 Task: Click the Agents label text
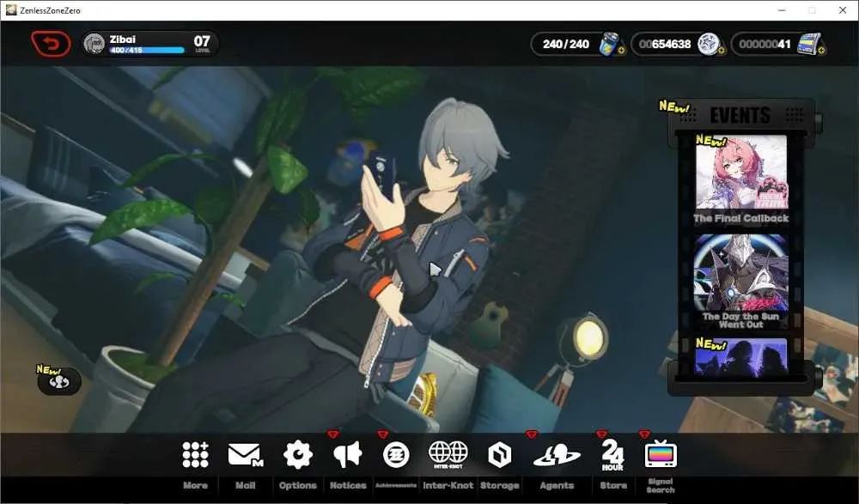[557, 485]
